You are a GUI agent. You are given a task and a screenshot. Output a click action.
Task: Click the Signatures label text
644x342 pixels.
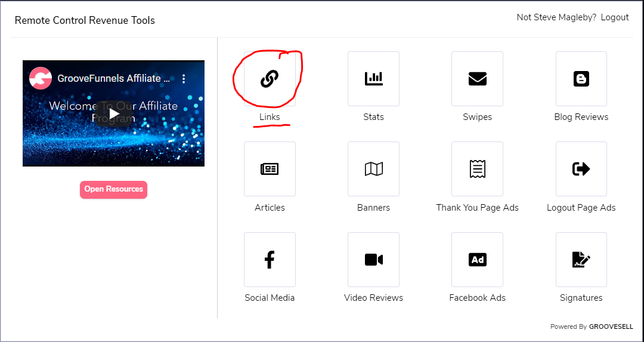point(581,298)
